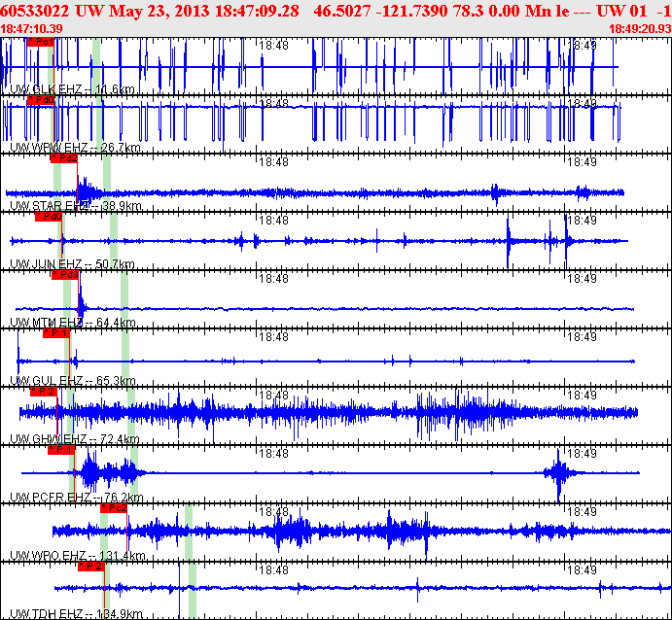Screen dimensions: 672x620
Task: Click the red end time 18:49:20.93
Action: tap(639, 28)
